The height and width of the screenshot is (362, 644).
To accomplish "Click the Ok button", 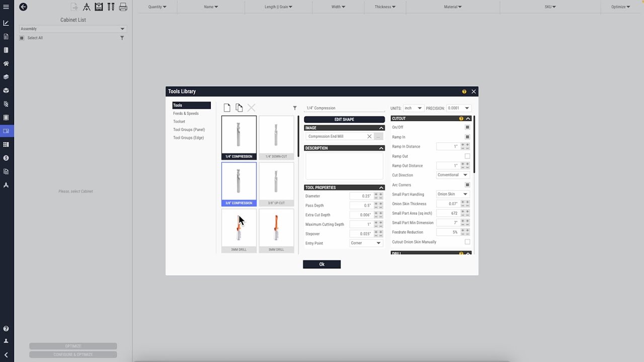I will [x=321, y=264].
